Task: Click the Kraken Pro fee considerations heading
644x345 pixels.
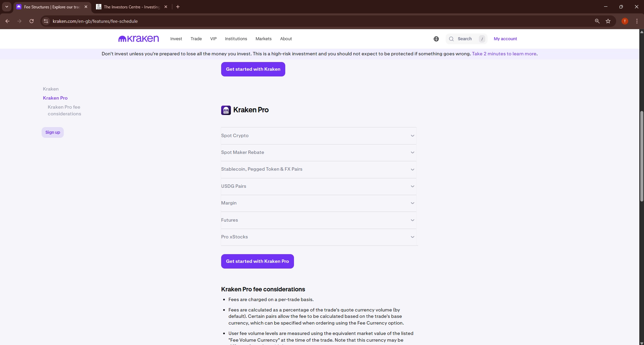Action: [263, 289]
